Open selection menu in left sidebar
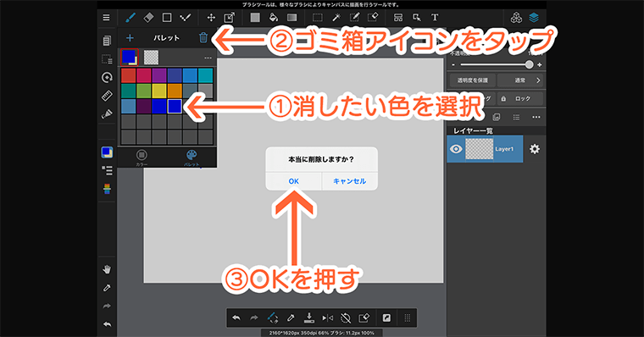This screenshot has width=644, height=337. click(x=107, y=59)
